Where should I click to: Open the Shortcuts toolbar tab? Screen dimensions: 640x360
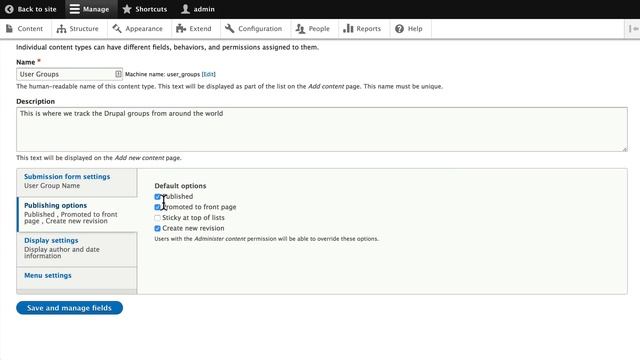(145, 9)
